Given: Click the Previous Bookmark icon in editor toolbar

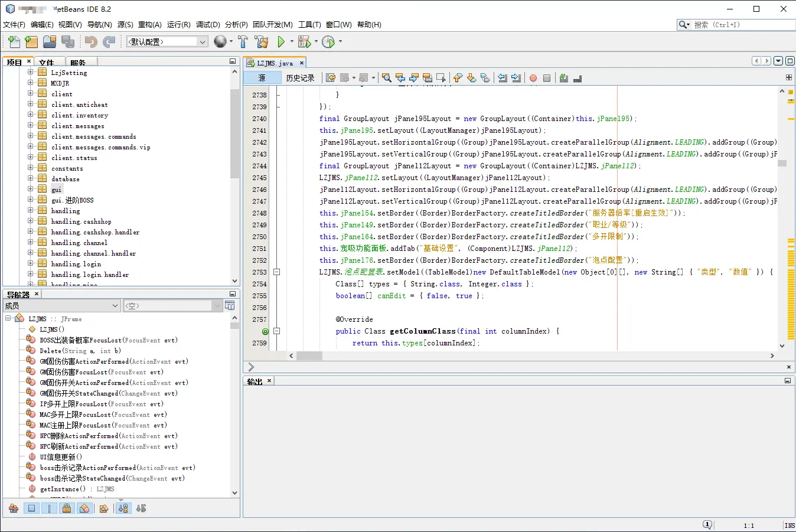Looking at the screenshot, I should point(458,78).
